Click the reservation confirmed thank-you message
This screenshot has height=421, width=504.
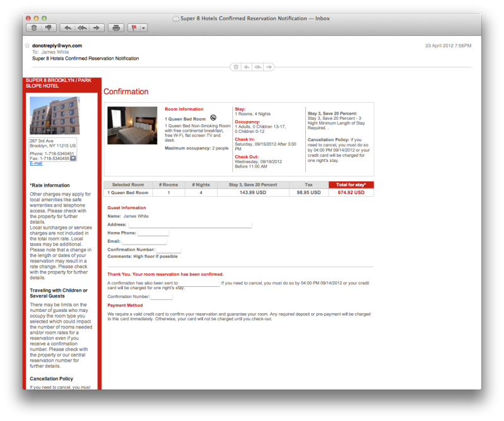click(x=165, y=274)
